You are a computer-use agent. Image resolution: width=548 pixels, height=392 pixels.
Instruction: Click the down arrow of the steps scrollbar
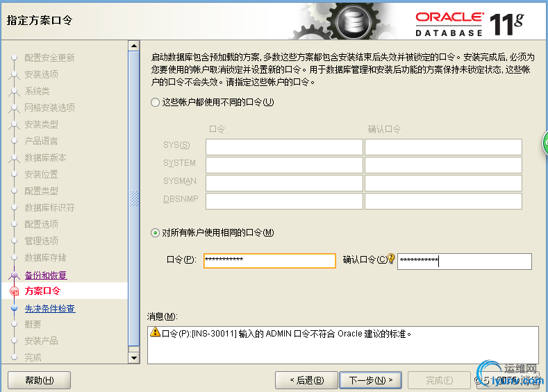134,358
